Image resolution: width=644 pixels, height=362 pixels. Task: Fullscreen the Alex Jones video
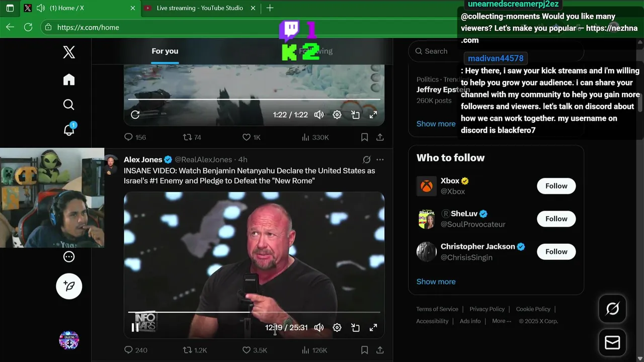[373, 328]
